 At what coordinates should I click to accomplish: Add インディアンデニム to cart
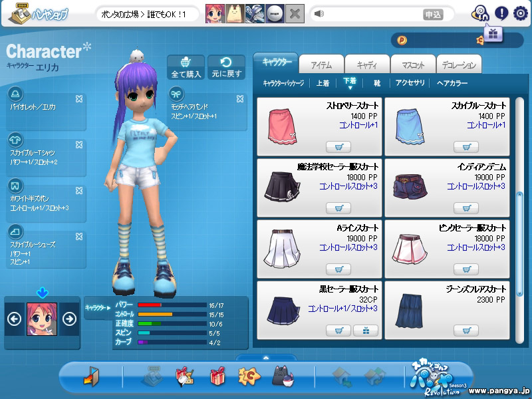(466, 208)
